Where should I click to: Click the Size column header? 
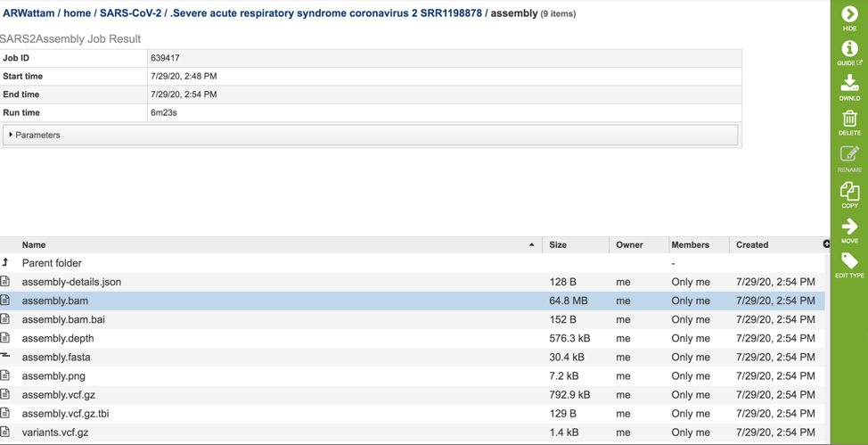click(x=558, y=244)
